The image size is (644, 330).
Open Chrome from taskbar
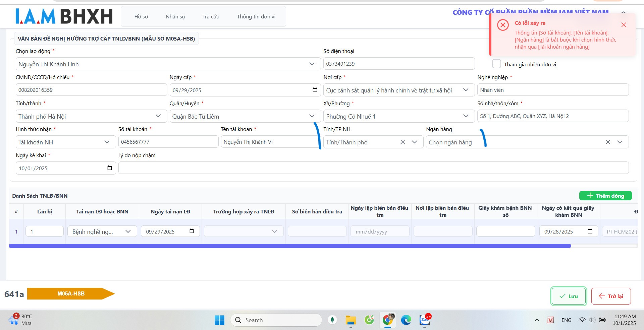[387, 320]
